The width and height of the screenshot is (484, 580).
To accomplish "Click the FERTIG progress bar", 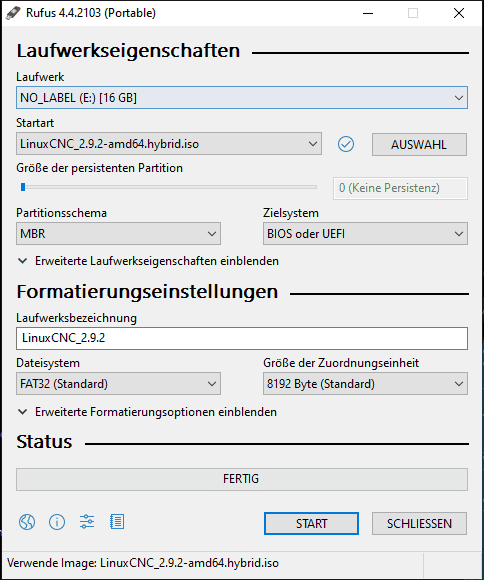I will 242,479.
